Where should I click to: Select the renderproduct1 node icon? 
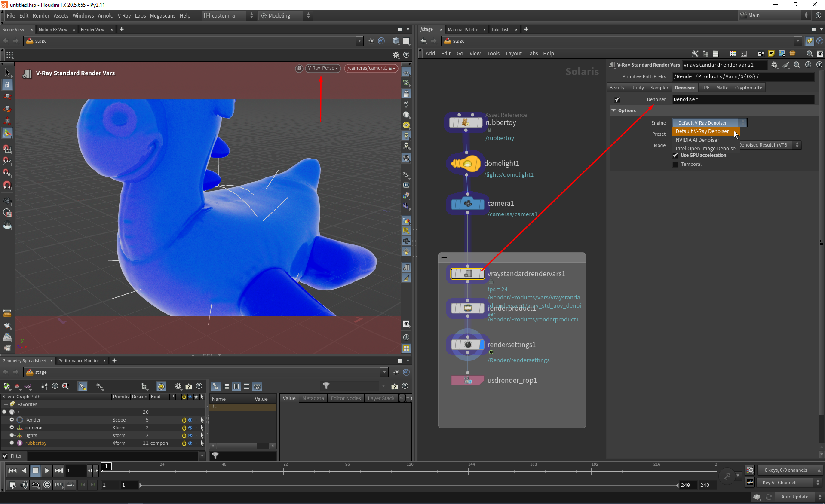467,308
